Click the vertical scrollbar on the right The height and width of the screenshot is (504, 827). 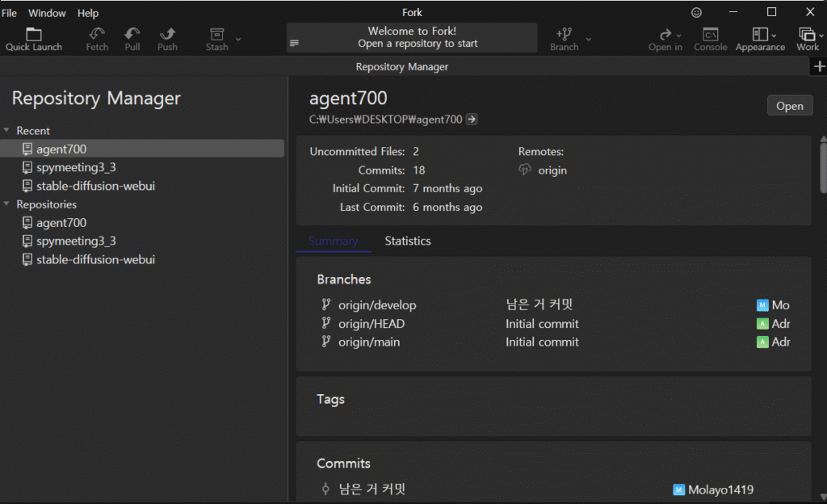(x=823, y=166)
